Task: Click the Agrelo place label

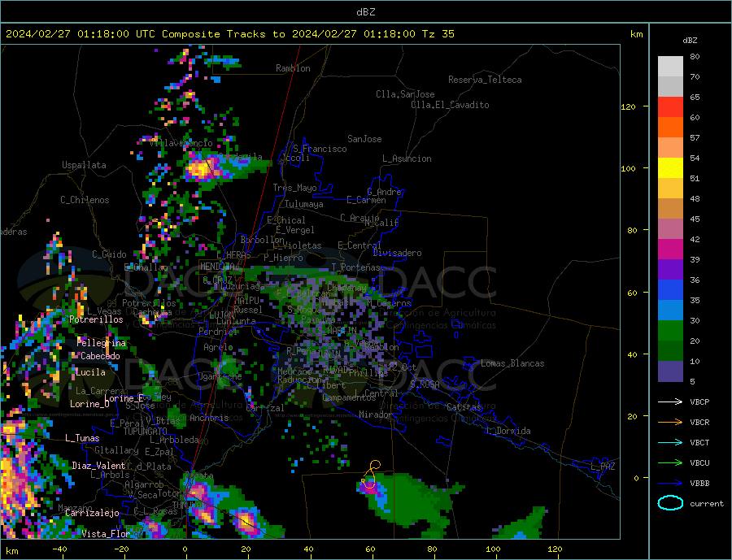Action: tap(219, 347)
